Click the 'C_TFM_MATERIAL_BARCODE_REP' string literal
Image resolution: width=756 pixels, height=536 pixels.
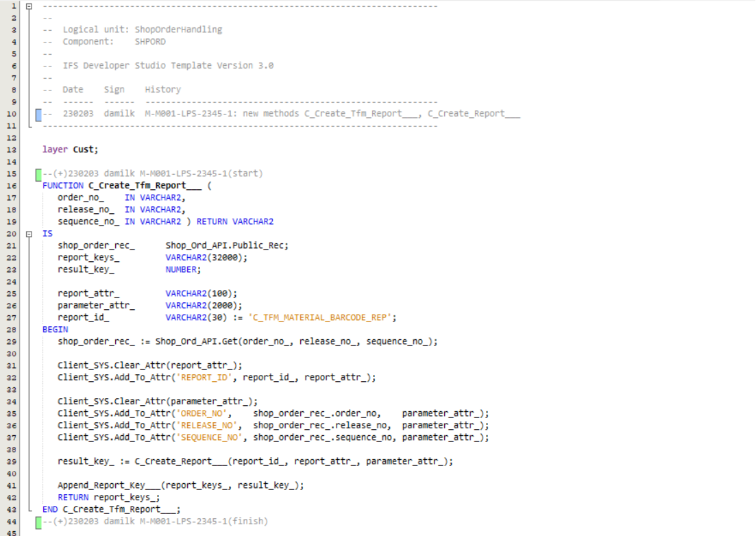(322, 317)
